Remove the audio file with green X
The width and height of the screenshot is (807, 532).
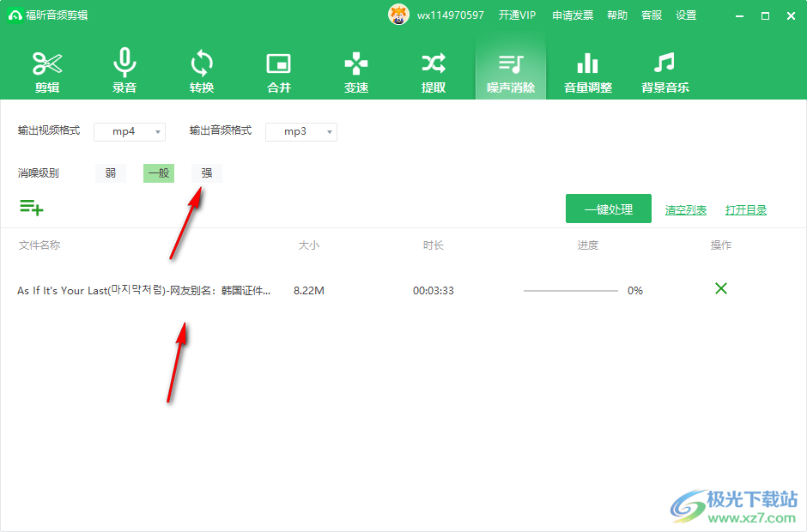pos(721,288)
